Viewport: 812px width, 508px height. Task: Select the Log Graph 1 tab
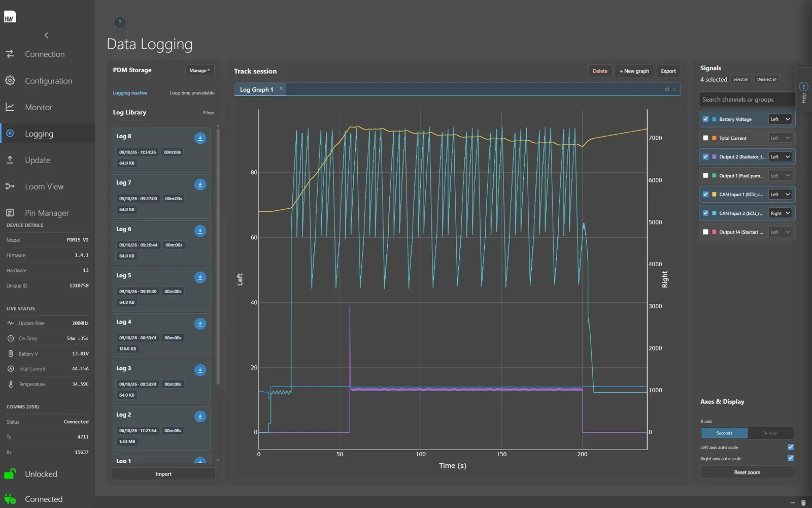[256, 89]
